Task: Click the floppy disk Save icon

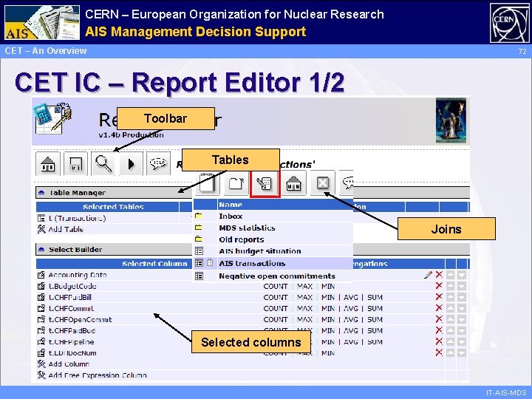Action: [75, 164]
